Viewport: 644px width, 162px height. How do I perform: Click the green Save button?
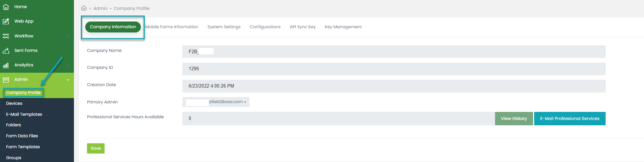click(x=96, y=148)
